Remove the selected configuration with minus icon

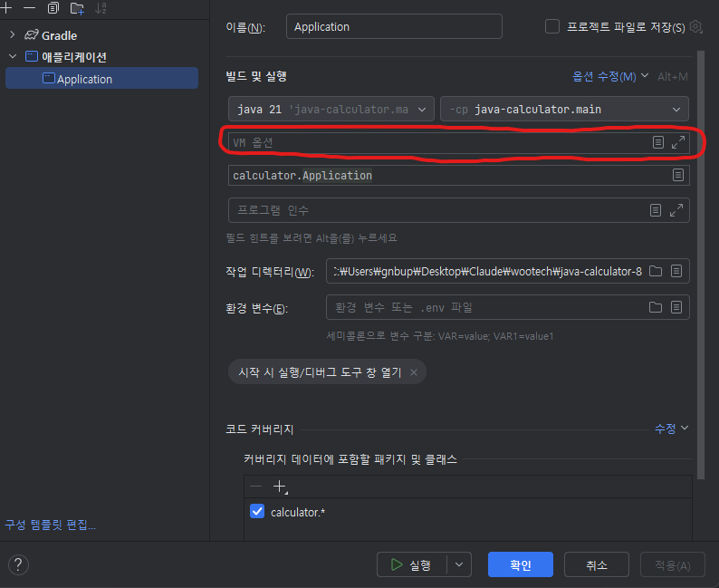(x=29, y=8)
